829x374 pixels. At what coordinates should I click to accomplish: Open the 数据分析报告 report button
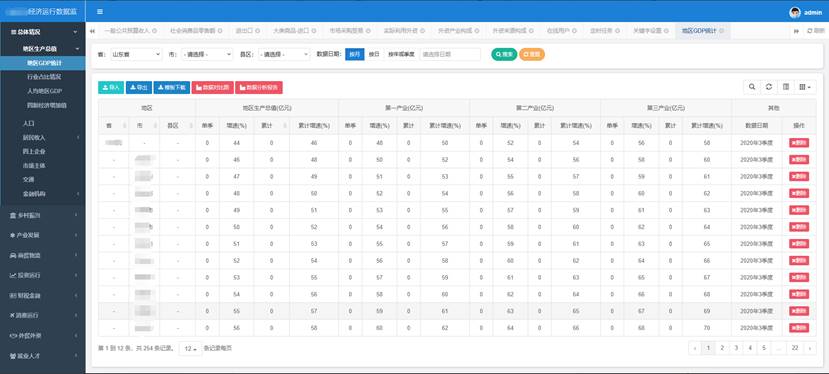pyautogui.click(x=259, y=88)
